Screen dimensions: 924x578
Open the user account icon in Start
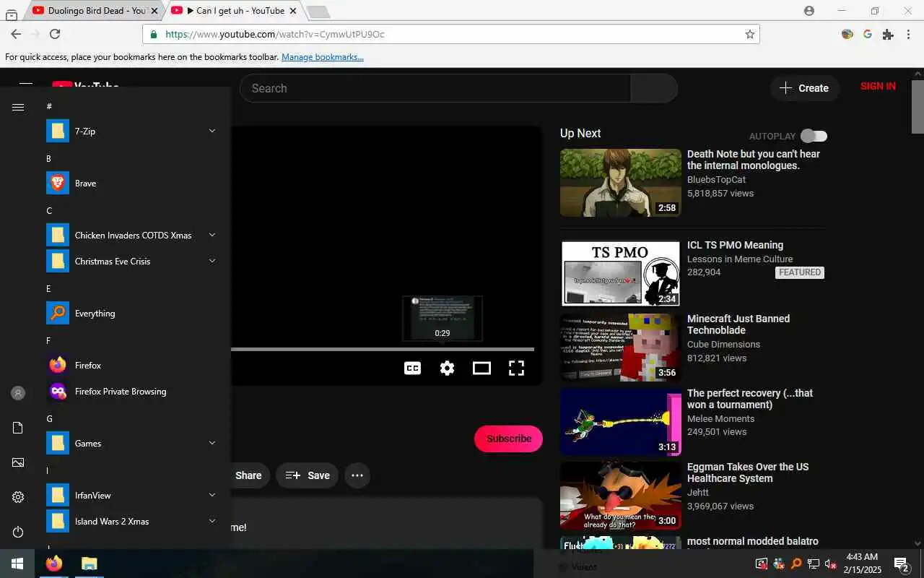(18, 393)
